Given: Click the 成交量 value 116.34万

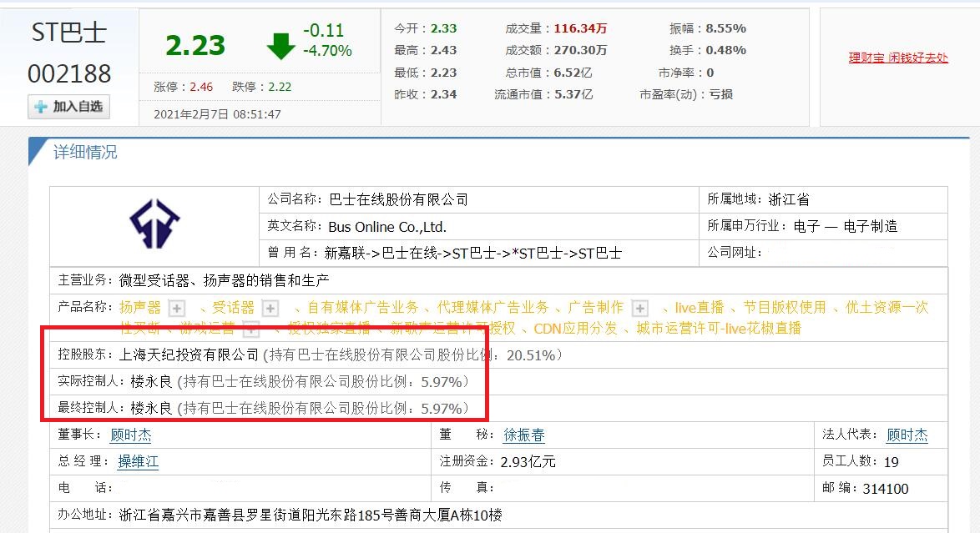Looking at the screenshot, I should (x=580, y=28).
